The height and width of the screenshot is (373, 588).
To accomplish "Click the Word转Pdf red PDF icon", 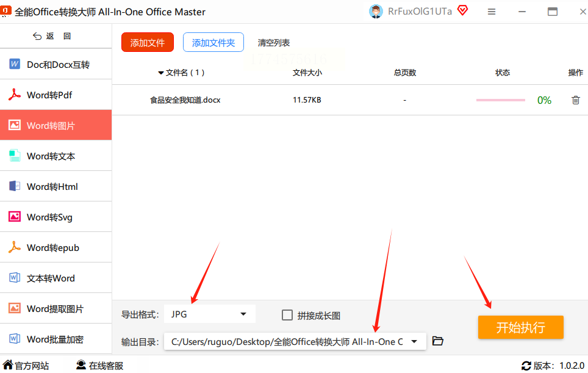I will click(x=15, y=95).
